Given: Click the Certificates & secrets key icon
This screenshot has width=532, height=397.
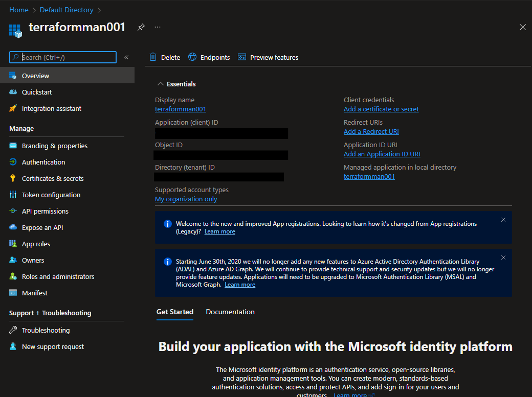Looking at the screenshot, I should coord(13,178).
